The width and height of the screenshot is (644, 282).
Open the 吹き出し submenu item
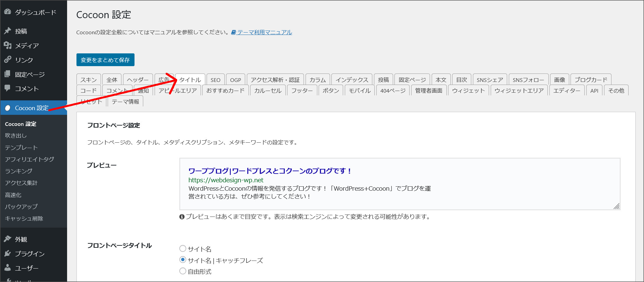16,136
